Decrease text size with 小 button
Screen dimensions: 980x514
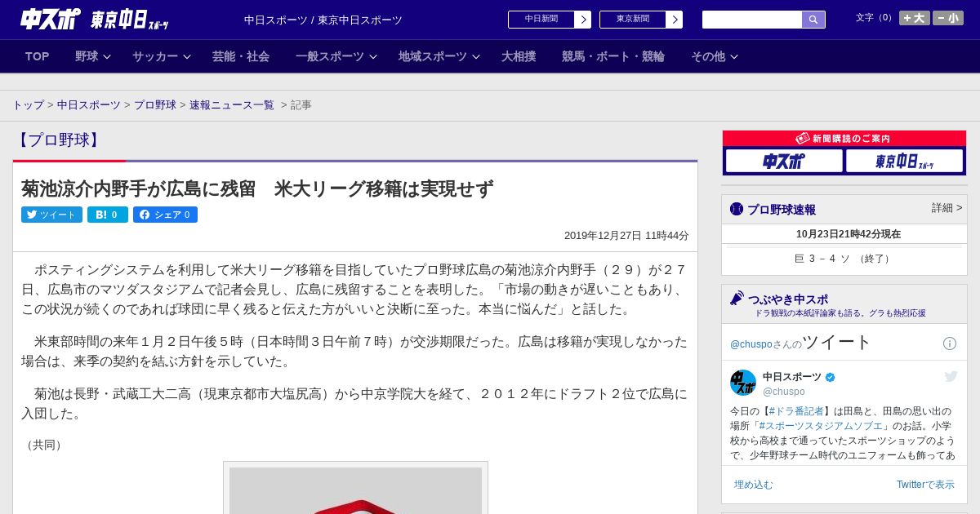coord(948,18)
